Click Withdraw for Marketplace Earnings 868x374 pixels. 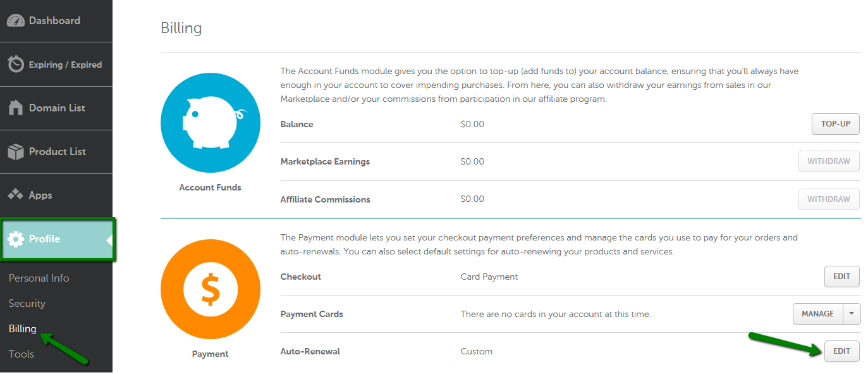tap(829, 161)
